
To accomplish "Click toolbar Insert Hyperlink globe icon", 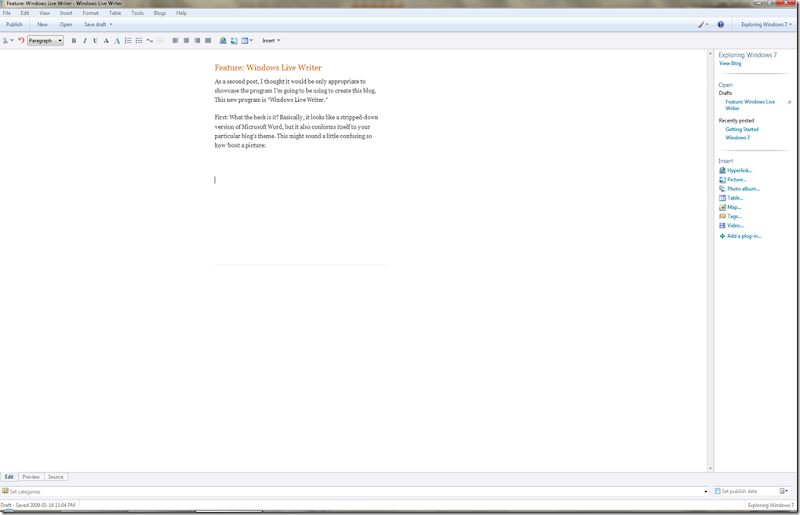I will pyautogui.click(x=223, y=40).
